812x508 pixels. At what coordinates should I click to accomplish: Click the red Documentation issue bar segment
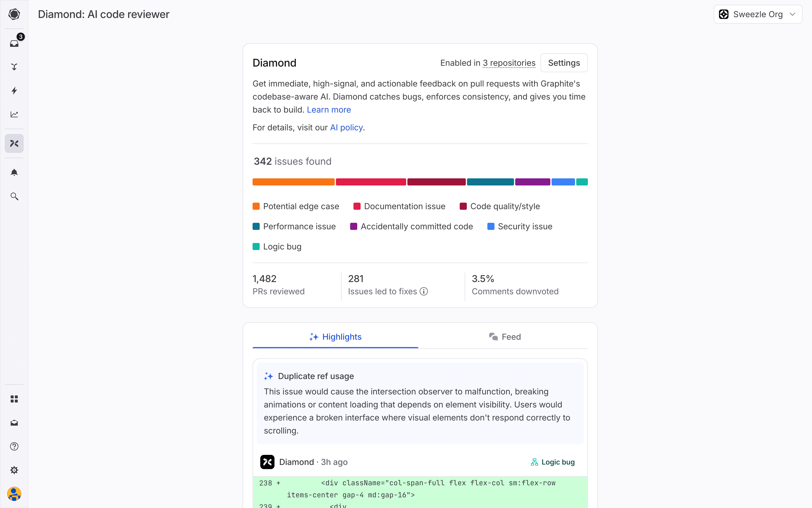pyautogui.click(x=371, y=182)
